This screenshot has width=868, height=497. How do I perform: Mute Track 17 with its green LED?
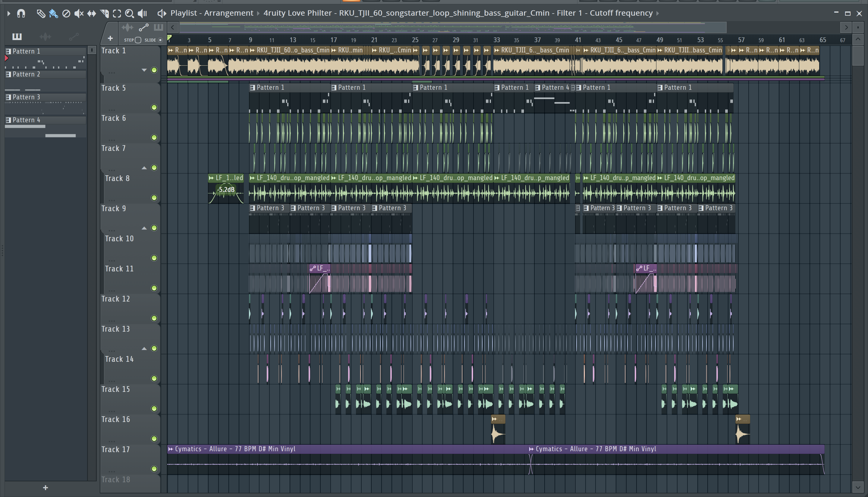point(154,469)
